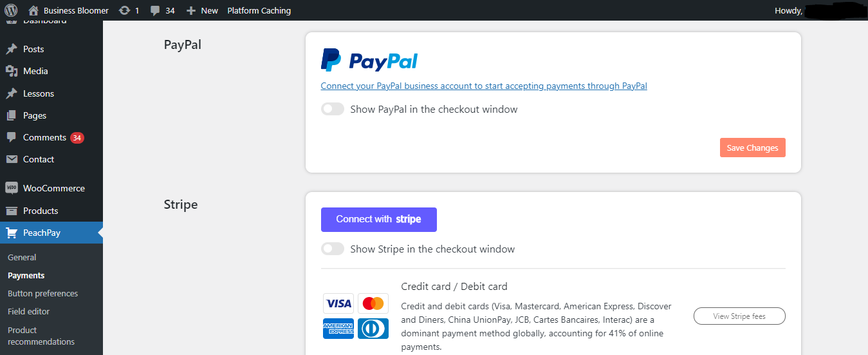
Task: Open Product recommendations submenu
Action: click(41, 336)
